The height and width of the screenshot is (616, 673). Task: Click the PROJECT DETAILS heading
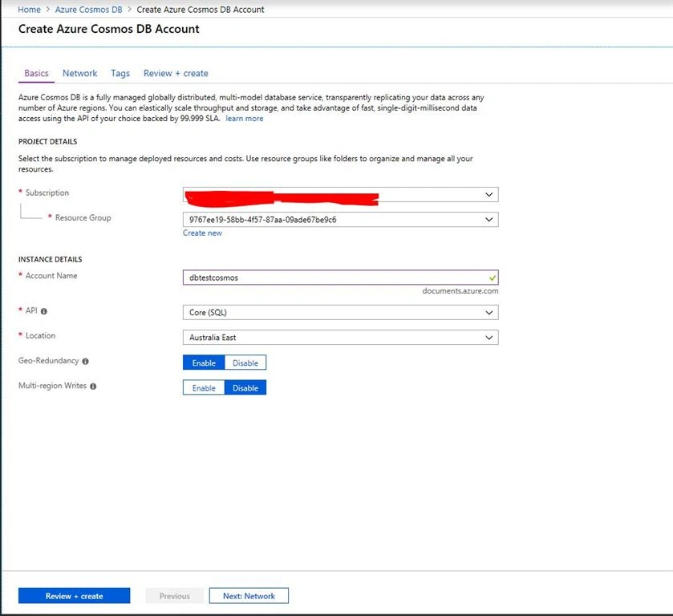click(x=47, y=142)
